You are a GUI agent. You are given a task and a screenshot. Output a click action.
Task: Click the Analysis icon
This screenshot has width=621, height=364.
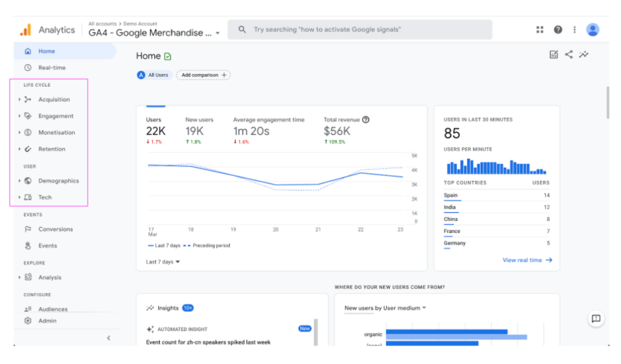28,277
